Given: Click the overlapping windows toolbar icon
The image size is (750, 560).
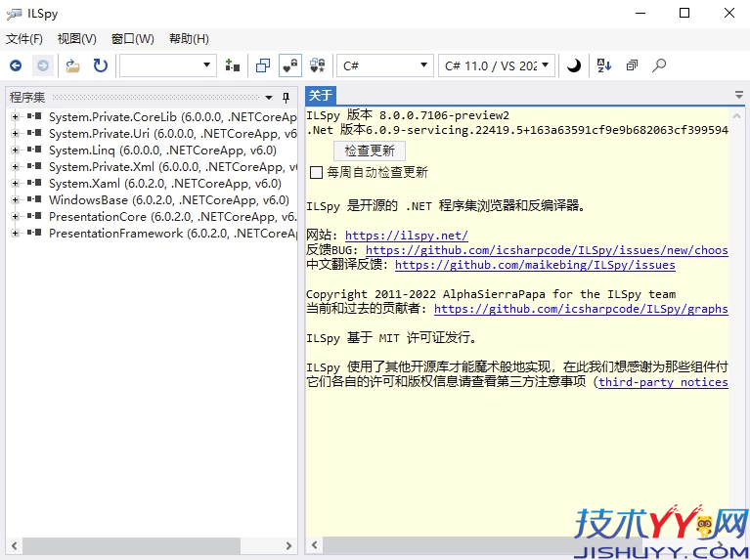Looking at the screenshot, I should (x=263, y=65).
